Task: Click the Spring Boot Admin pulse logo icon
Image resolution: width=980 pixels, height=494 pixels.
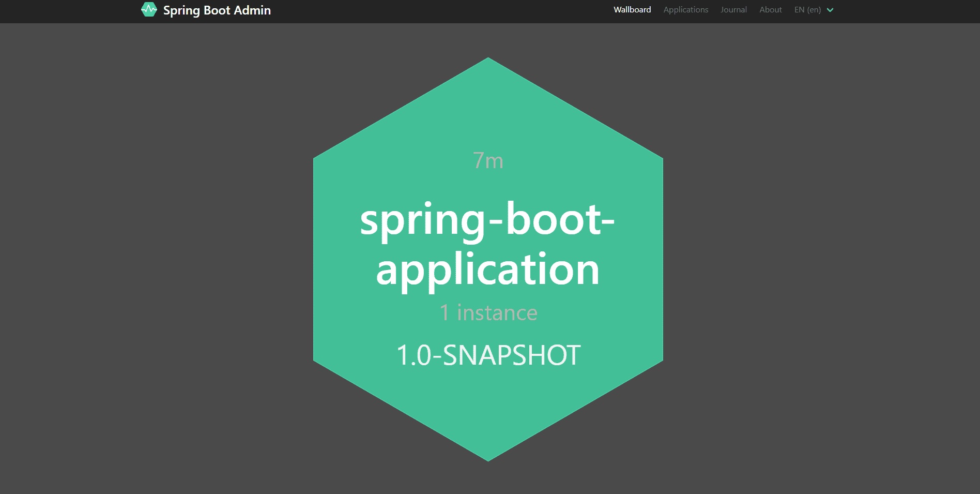Action: 149,9
